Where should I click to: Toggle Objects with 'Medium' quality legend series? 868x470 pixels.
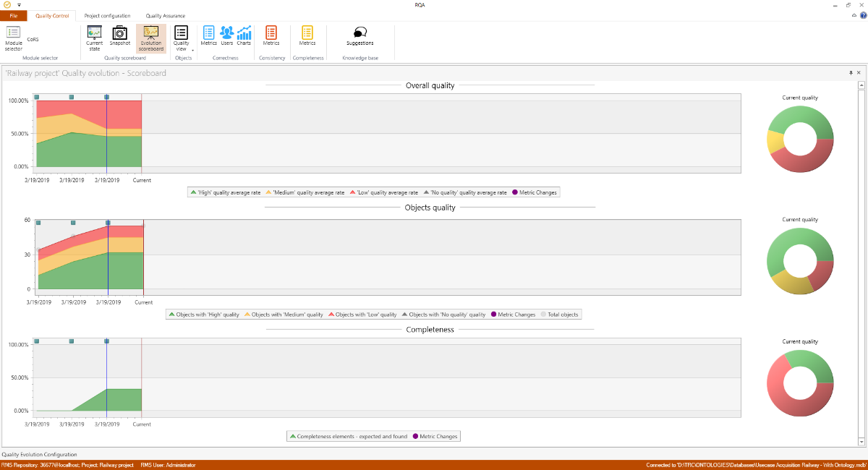(283, 315)
